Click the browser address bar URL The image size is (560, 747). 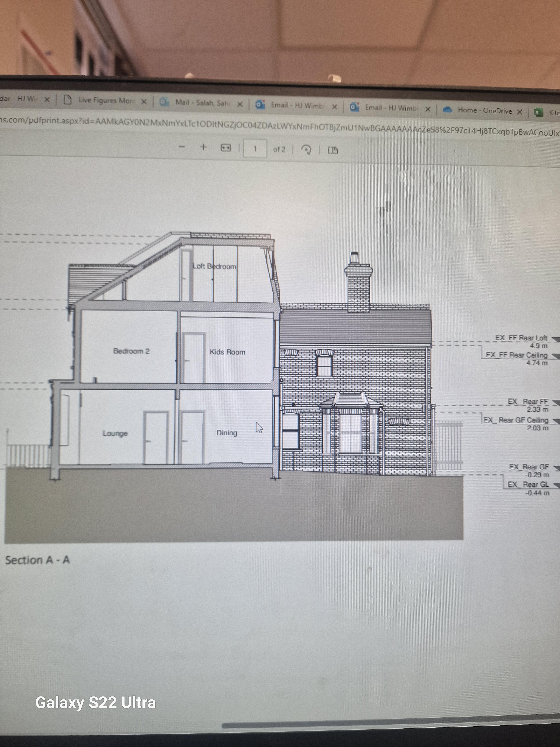[280, 127]
